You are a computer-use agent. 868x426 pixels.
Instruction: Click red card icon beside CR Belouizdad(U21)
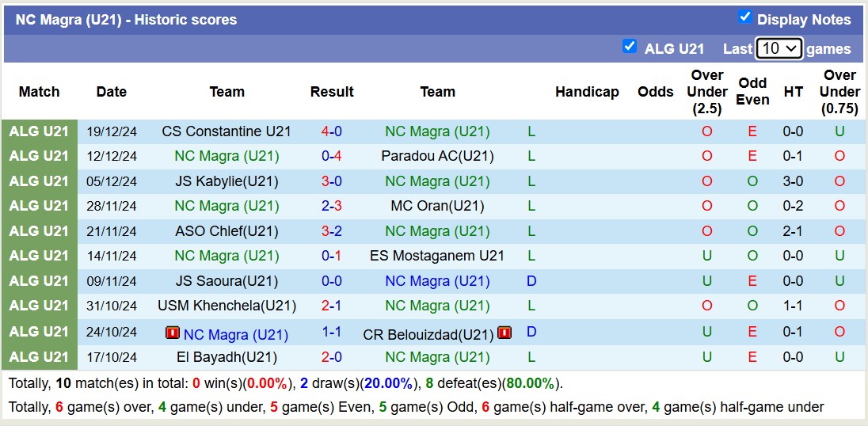tap(504, 333)
